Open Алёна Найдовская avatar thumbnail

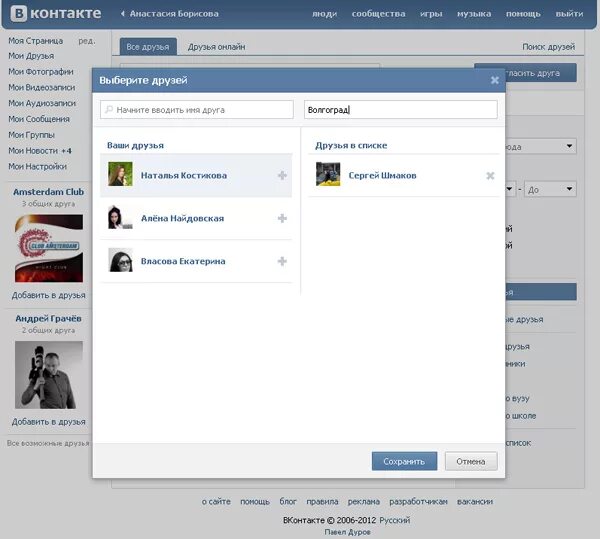coord(120,217)
